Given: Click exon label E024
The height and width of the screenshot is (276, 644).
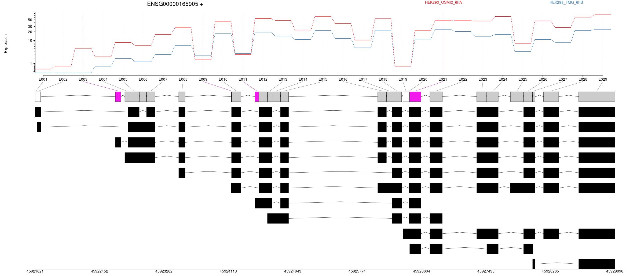Looking at the screenshot, I should tap(503, 79).
